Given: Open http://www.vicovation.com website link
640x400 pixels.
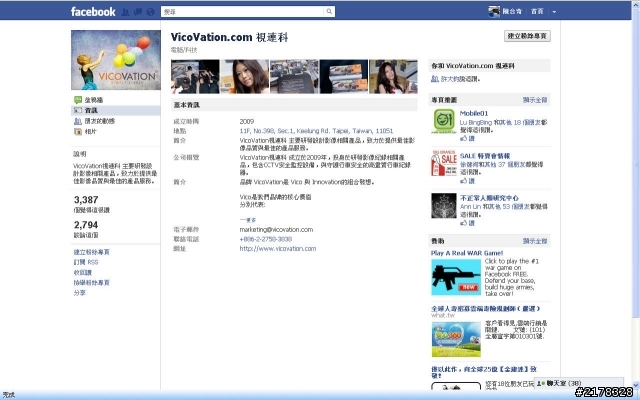Looking at the screenshot, I should pos(278,249).
